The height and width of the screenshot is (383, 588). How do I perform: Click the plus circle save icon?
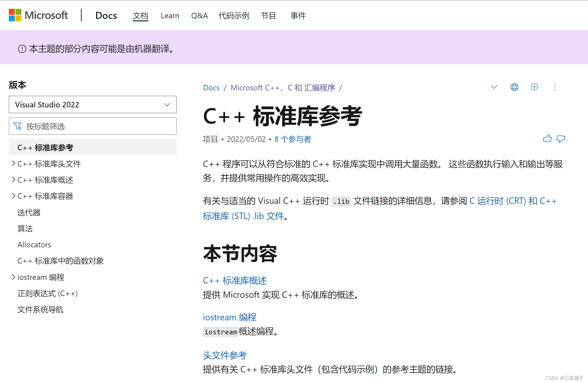pos(534,87)
